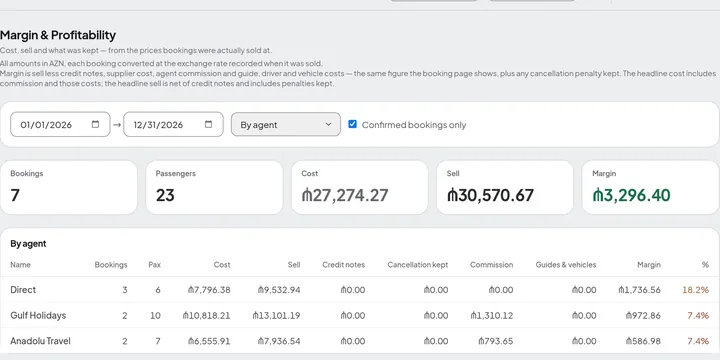Click Anadolu Travel sell ₼7,936.54
This screenshot has height=360, width=720.
(279, 341)
